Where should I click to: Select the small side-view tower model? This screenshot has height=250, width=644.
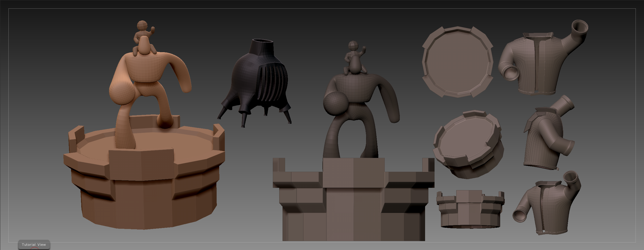click(470, 210)
